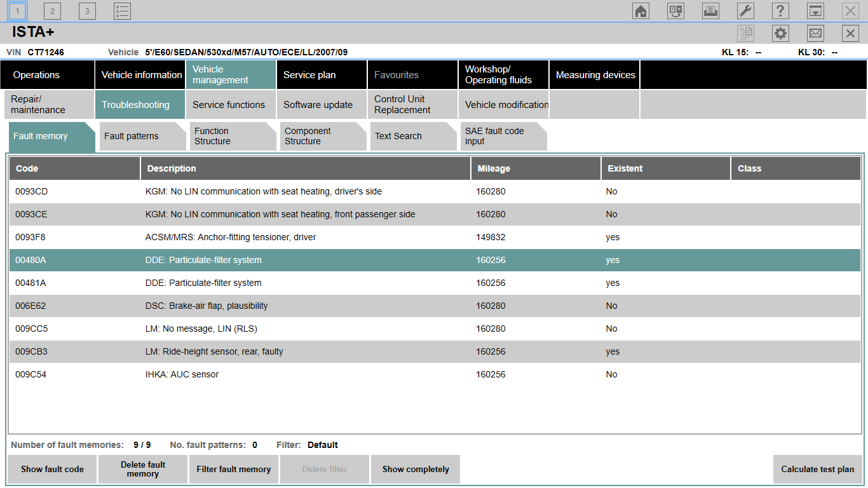Viewport: 868px width, 488px height.
Task: Open the vehicle comparison/exchange icon
Action: point(675,11)
